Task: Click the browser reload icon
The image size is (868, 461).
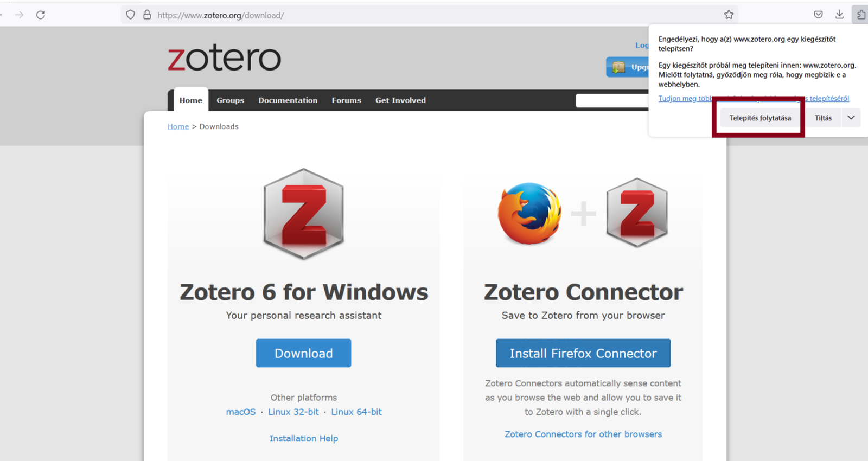Action: (x=41, y=15)
